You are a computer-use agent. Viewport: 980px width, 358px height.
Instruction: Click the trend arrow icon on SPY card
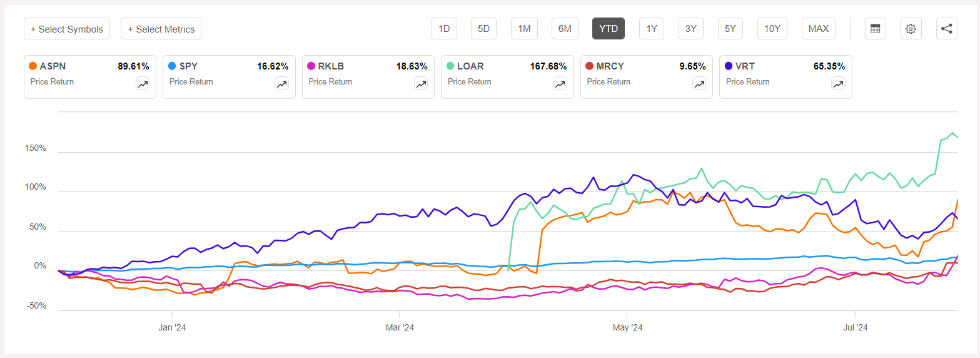pos(281,84)
